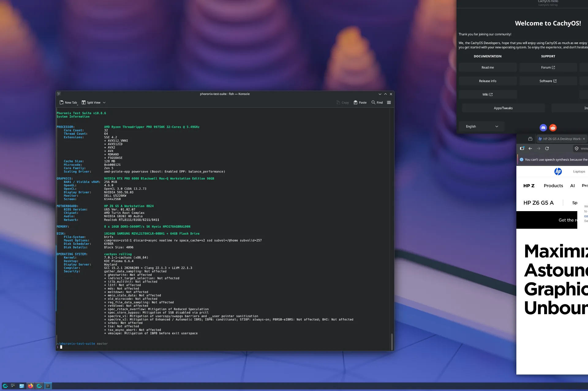Viewport: 588px width, 391px height.
Task: Open Konsole from the taskbar
Action: (x=48, y=386)
